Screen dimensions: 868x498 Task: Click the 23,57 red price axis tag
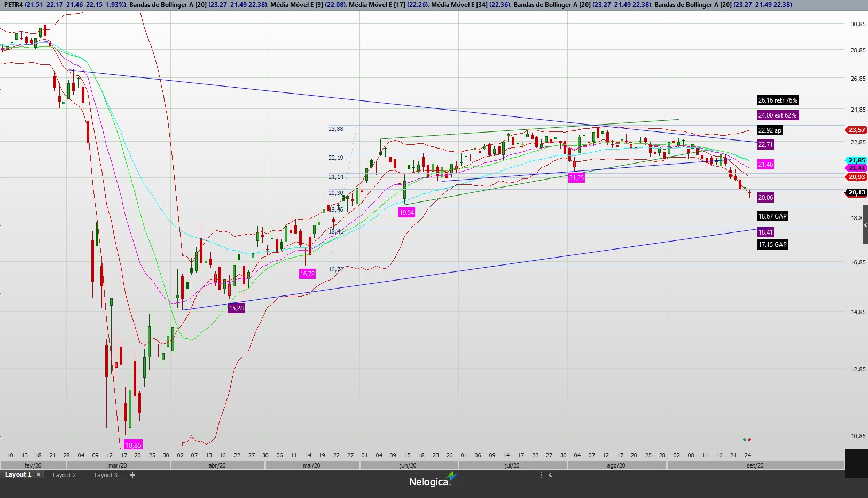[856, 130]
